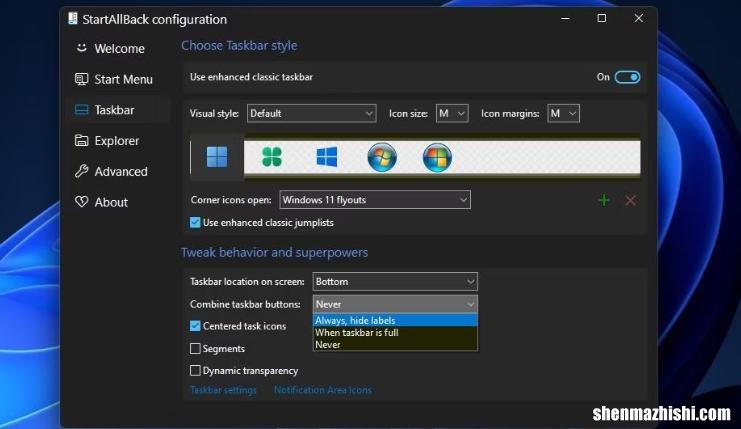The image size is (741, 429).
Task: Open the About section
Action: point(111,202)
